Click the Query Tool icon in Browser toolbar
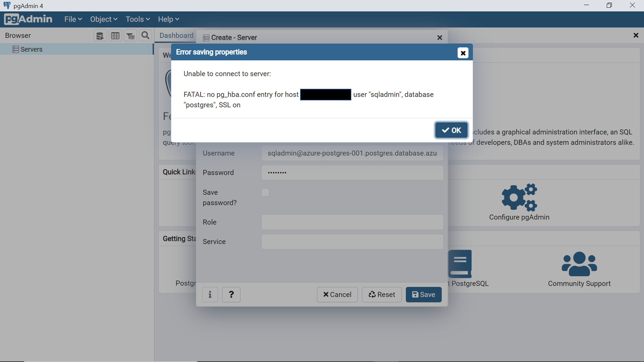Image resolution: width=644 pixels, height=362 pixels. point(100,36)
